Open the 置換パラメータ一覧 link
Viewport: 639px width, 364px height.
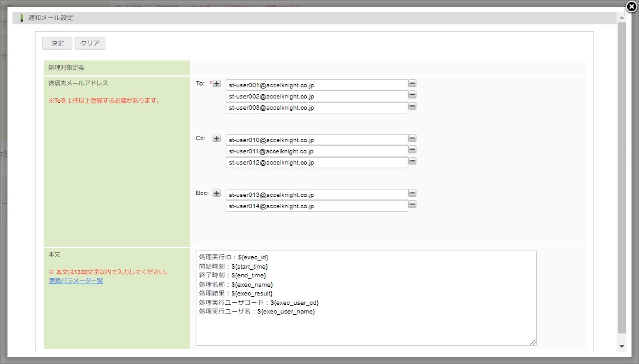75,281
